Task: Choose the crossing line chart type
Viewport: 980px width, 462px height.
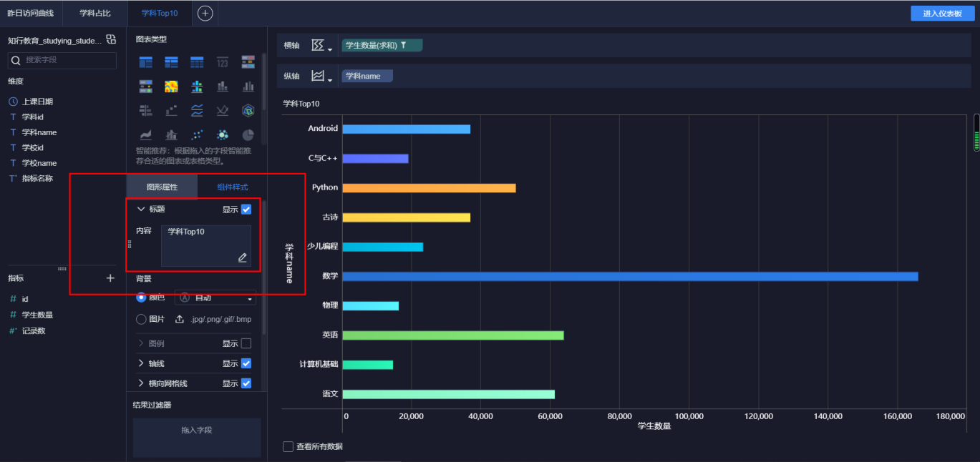Action: click(223, 110)
